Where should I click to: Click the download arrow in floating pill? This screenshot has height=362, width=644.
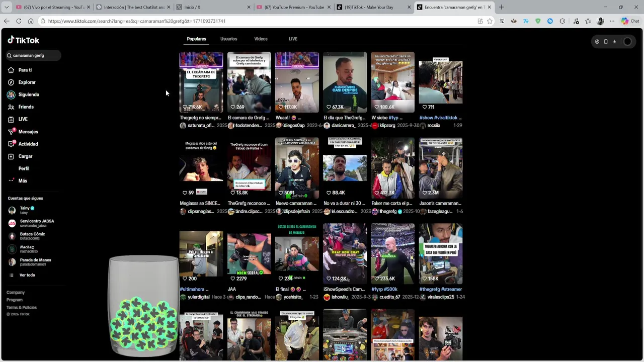(614, 42)
